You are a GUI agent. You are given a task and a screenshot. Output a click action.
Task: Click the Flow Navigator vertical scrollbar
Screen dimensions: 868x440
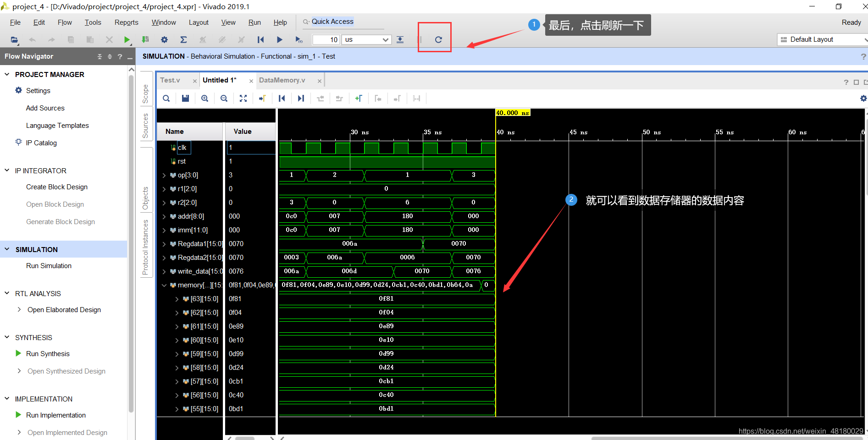(x=131, y=243)
